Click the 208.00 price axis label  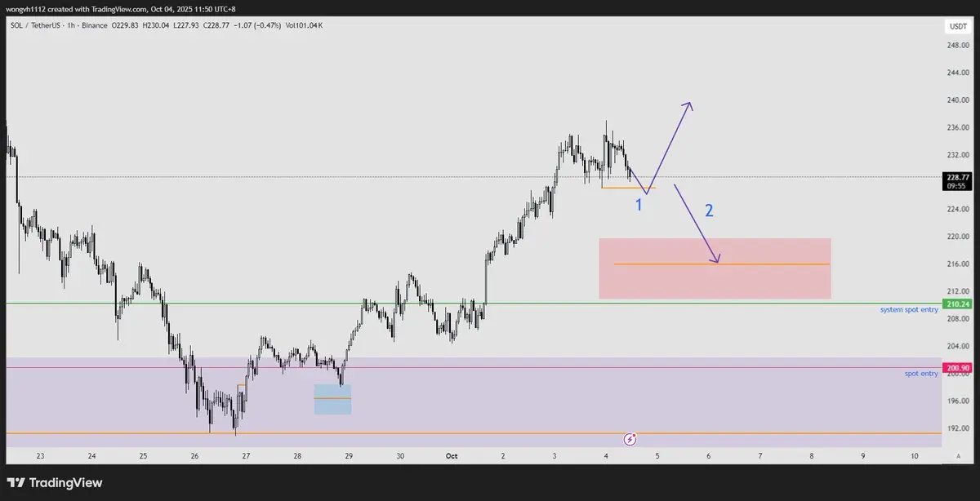(957, 318)
